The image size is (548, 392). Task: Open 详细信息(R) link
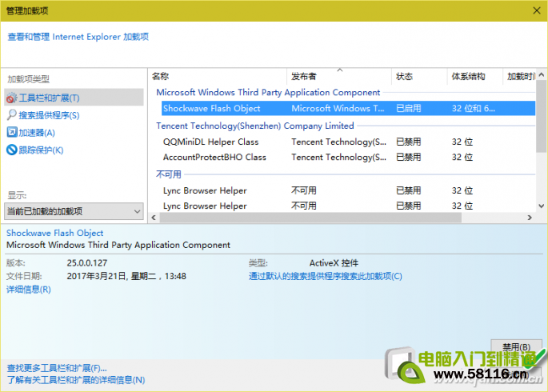point(29,290)
